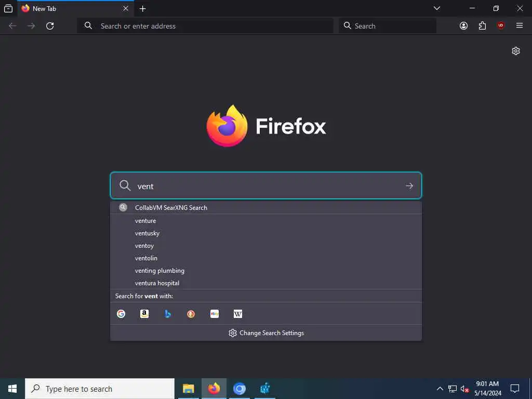Open Change Search Settings
This screenshot has height=399, width=532.
[x=266, y=333]
